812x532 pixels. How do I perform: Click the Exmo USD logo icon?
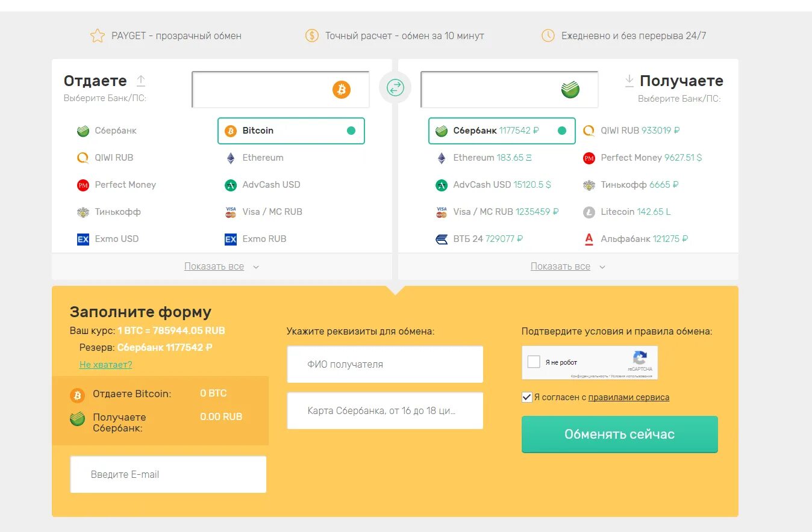(83, 239)
